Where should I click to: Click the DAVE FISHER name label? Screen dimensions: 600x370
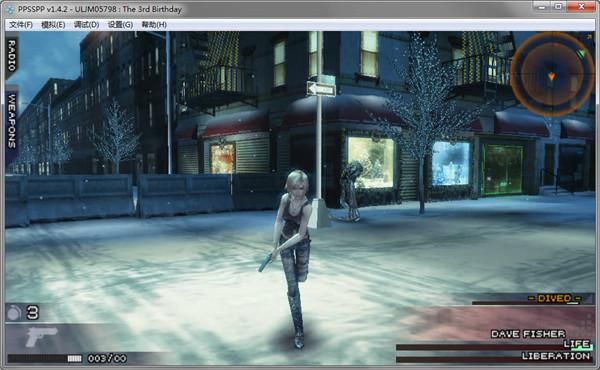pyautogui.click(x=528, y=334)
